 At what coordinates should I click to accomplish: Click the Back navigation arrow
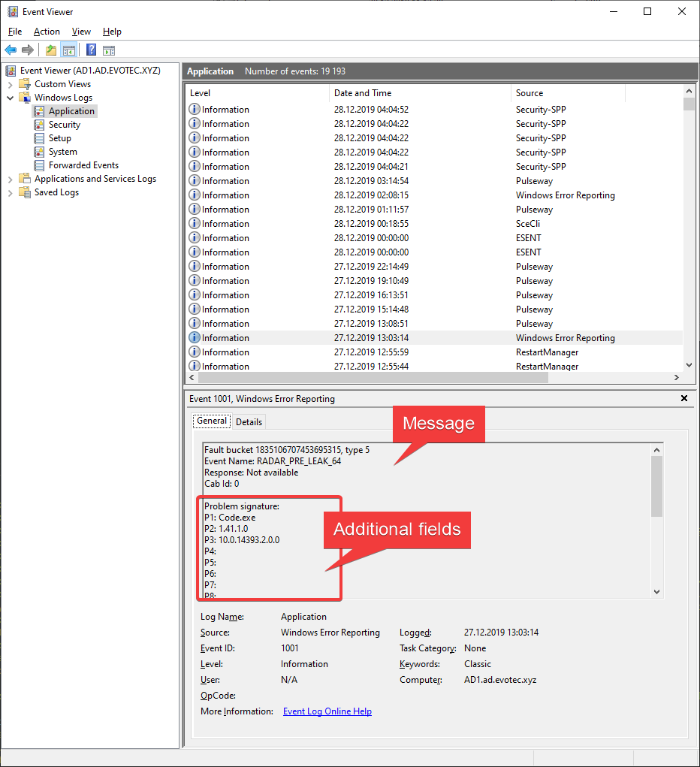click(x=11, y=50)
